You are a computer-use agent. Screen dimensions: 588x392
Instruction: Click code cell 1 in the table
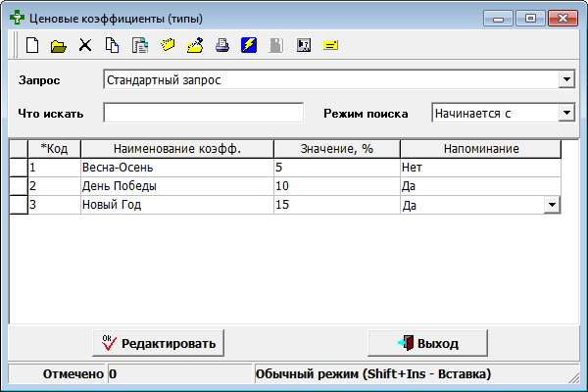54,168
